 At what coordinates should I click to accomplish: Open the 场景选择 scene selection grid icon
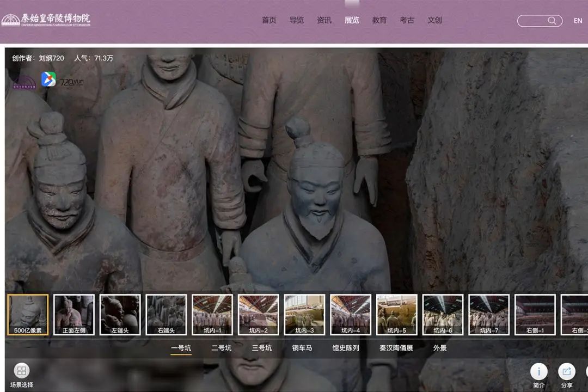(x=22, y=371)
